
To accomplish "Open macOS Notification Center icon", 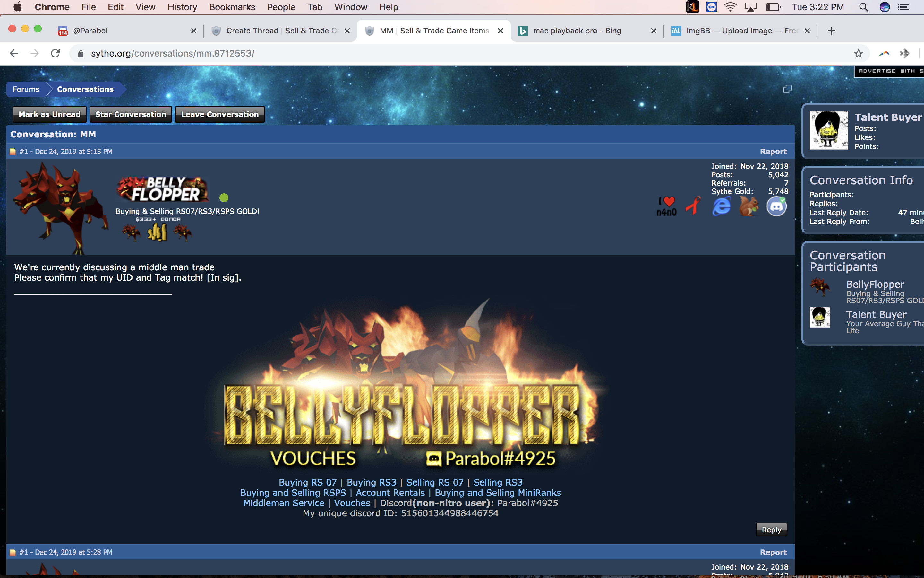I will pyautogui.click(x=903, y=7).
